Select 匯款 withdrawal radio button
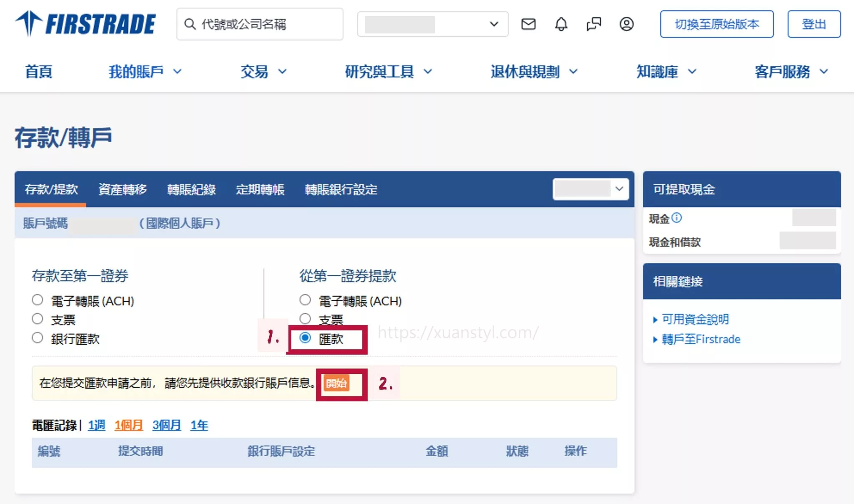Image resolution: width=854 pixels, height=504 pixels. 305,338
